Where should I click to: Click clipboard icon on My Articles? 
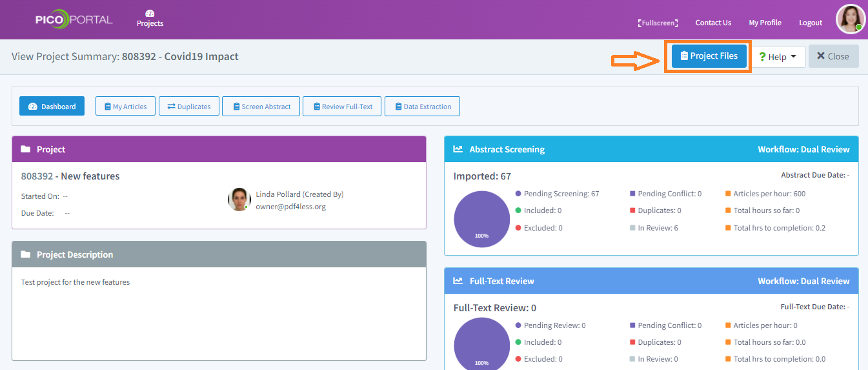pos(108,107)
